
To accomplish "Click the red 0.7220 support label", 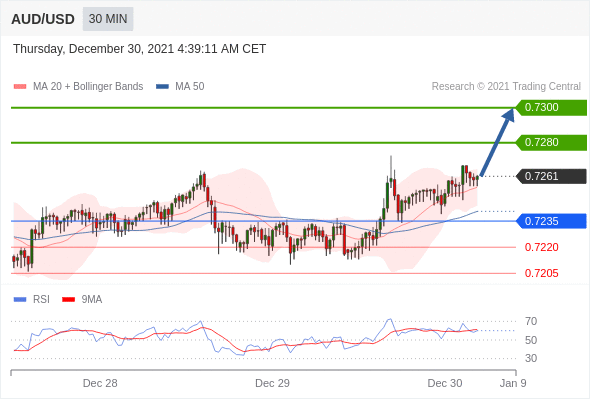I will 541,247.
